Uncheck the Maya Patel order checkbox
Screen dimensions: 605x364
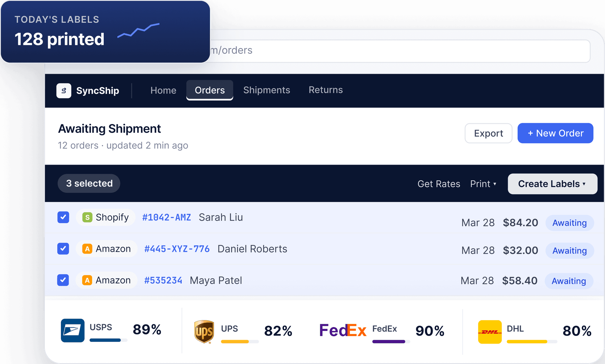tap(63, 280)
